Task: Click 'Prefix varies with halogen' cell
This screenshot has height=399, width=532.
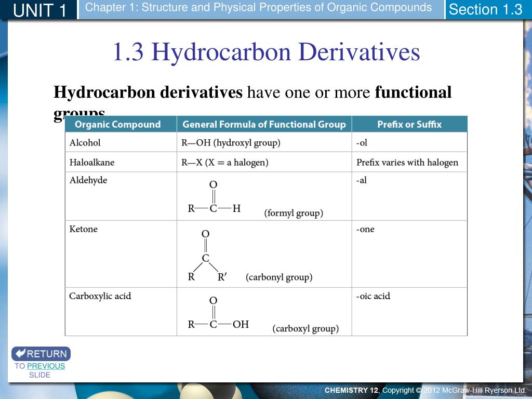Action: (409, 162)
